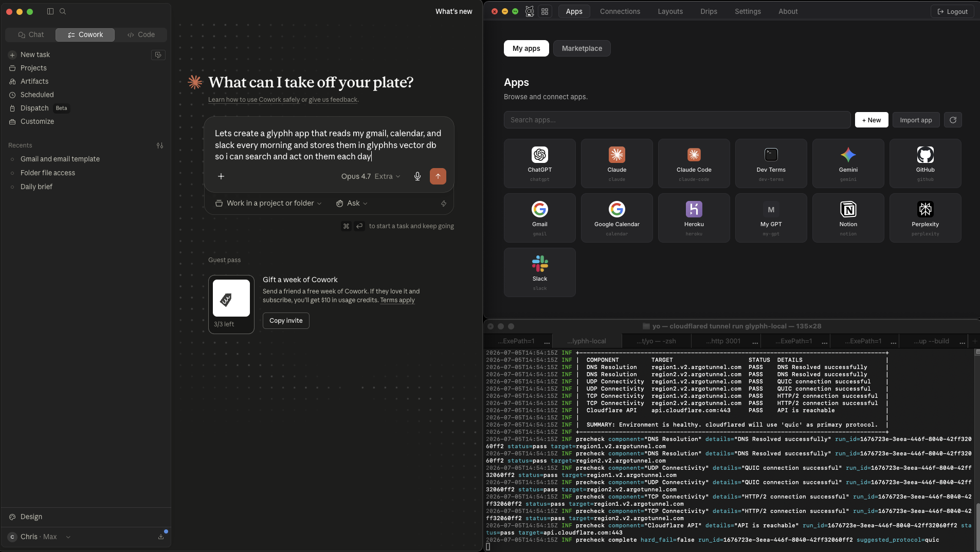Screen dimensions: 980x552
Task: Click the plus attachment icon in prompt box
Action: click(221, 176)
